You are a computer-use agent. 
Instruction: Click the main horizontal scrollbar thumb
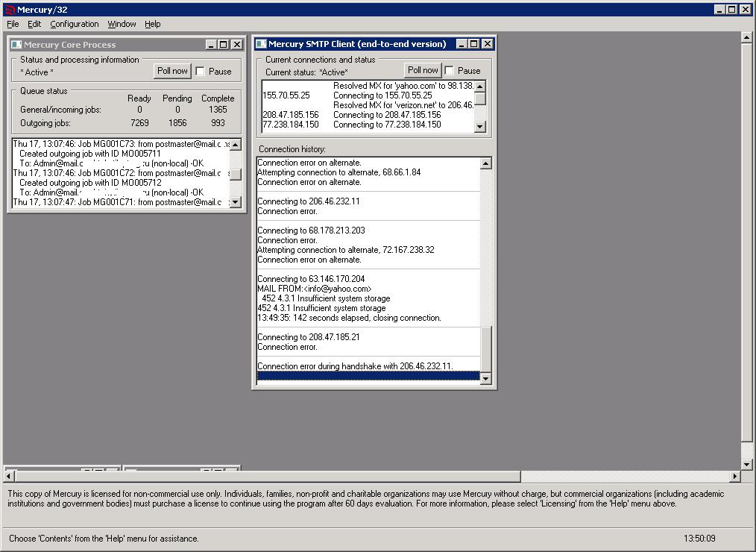tap(268, 476)
